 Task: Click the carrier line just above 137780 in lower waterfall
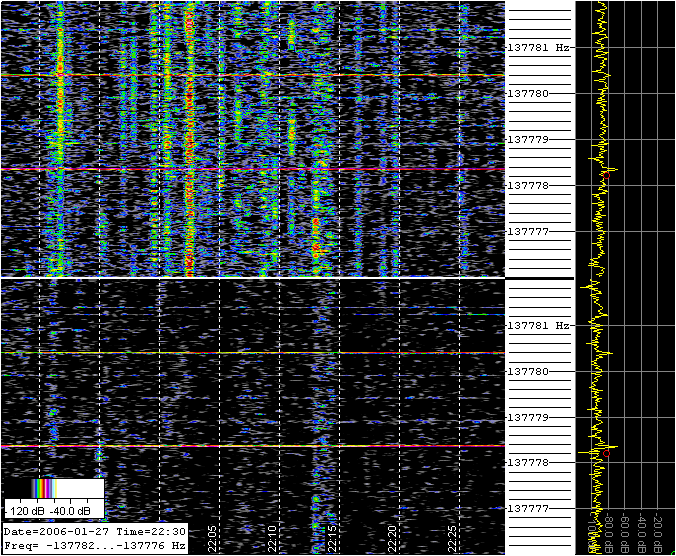253,353
